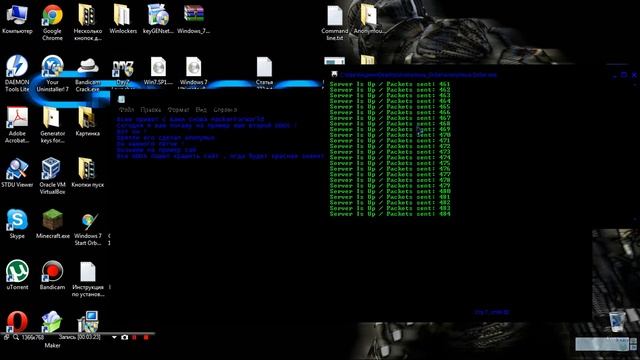Launch Skype from the desktop

point(17,224)
